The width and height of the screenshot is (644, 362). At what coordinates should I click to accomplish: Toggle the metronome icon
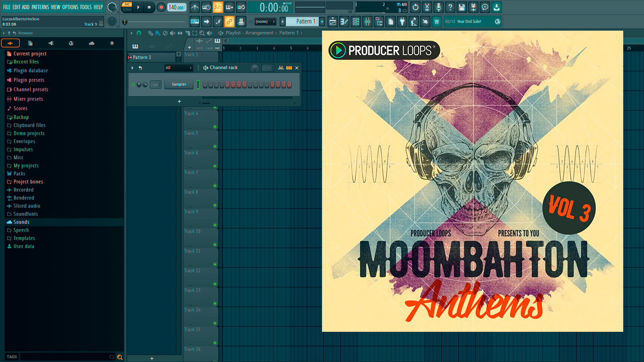pos(195,7)
